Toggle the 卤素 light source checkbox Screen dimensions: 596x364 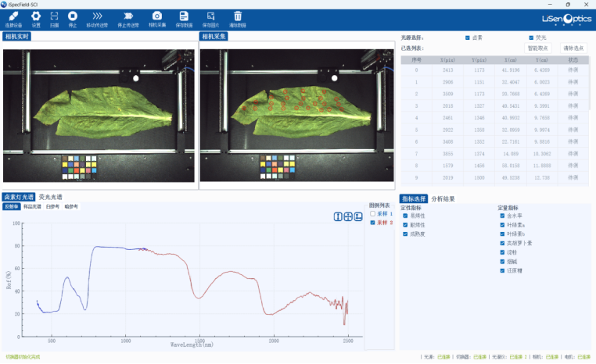click(x=468, y=37)
